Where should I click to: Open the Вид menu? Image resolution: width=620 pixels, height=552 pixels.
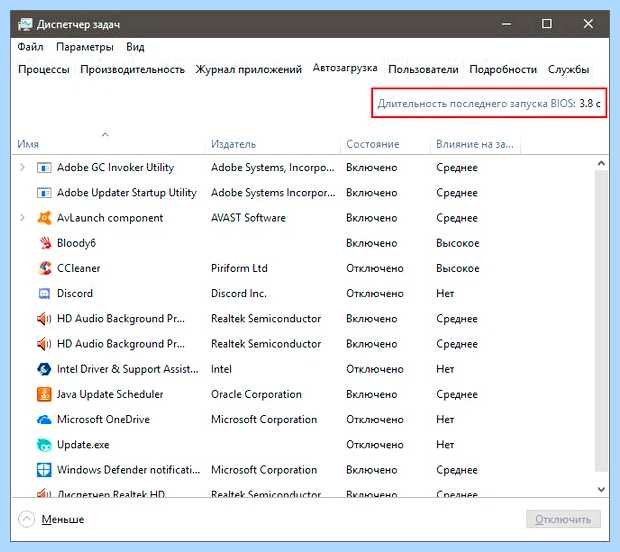click(x=135, y=47)
